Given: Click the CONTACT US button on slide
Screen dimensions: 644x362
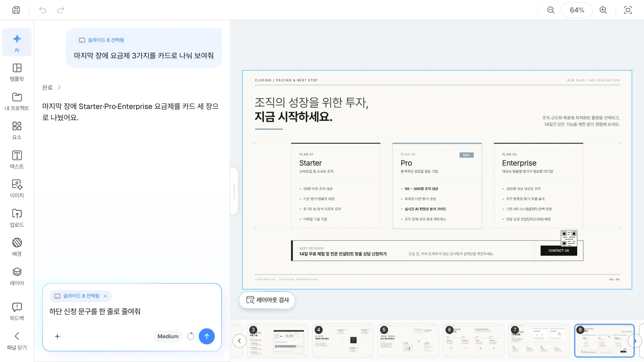Looking at the screenshot, I should pyautogui.click(x=559, y=251).
